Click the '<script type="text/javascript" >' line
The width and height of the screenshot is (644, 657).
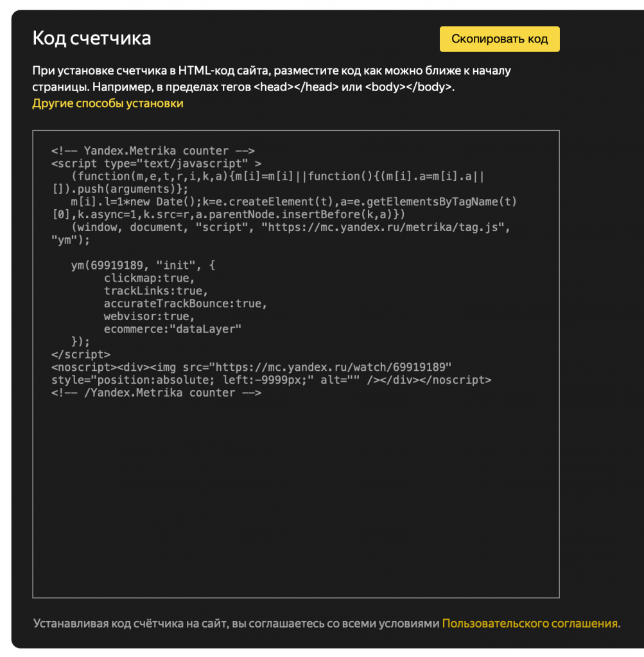coord(157,164)
